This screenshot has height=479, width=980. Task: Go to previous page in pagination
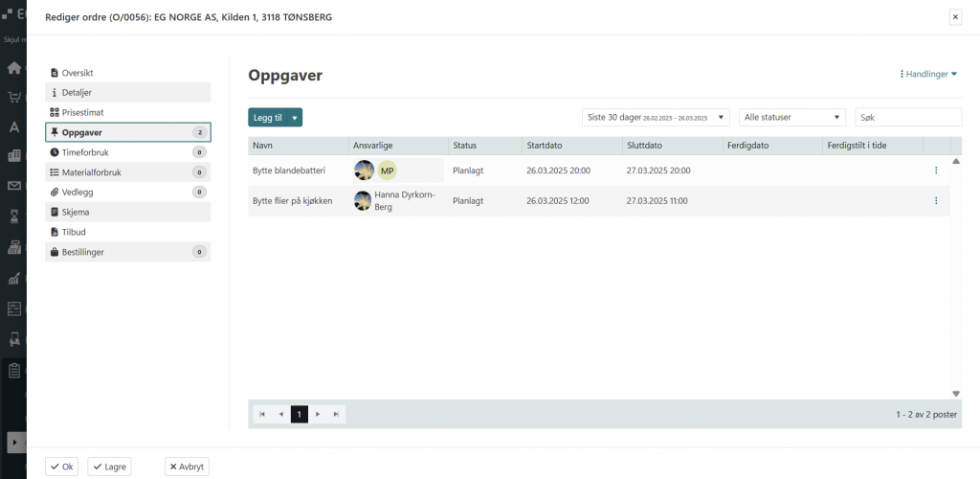click(280, 414)
